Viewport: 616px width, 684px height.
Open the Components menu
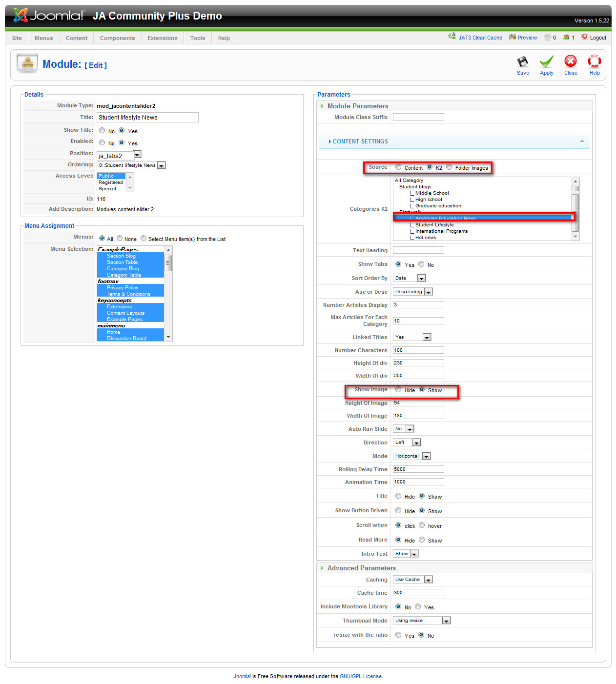pyautogui.click(x=117, y=38)
